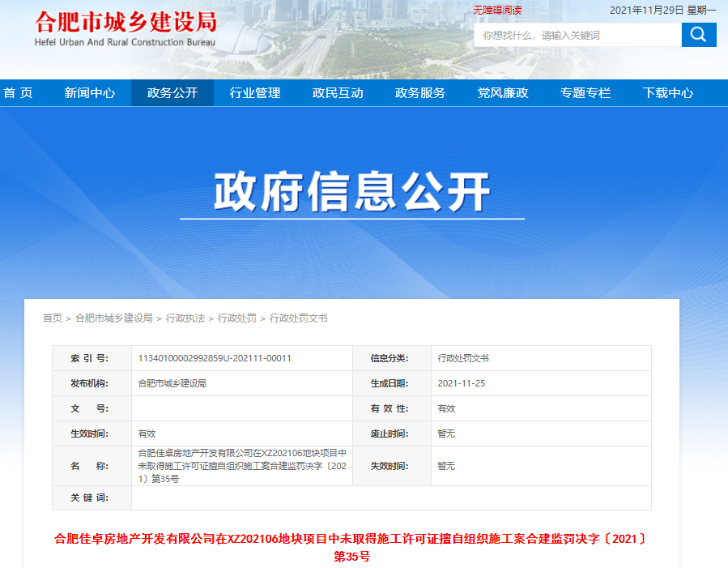
Task: Open the 专题专栏 nav item
Action: 585,93
